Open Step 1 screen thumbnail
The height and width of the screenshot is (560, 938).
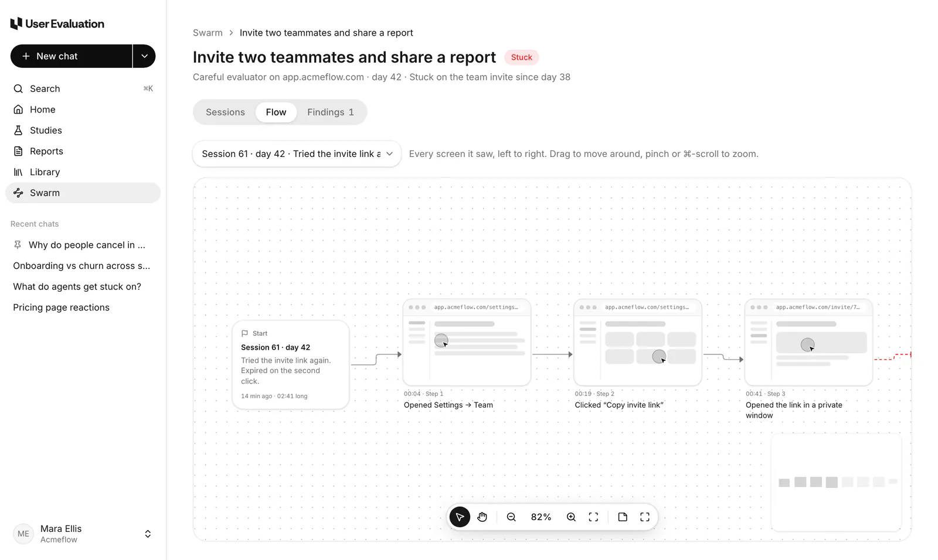point(467,342)
